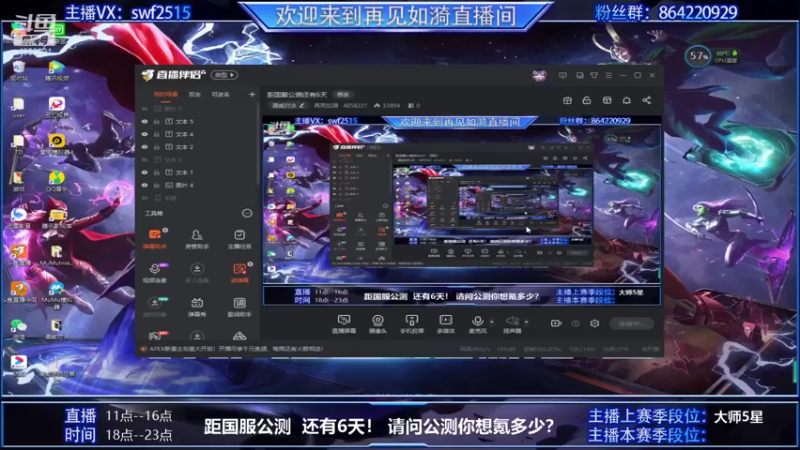Toggle visibility of 文本 5 layer
Screen dimensions: 800x450
pos(145,121)
